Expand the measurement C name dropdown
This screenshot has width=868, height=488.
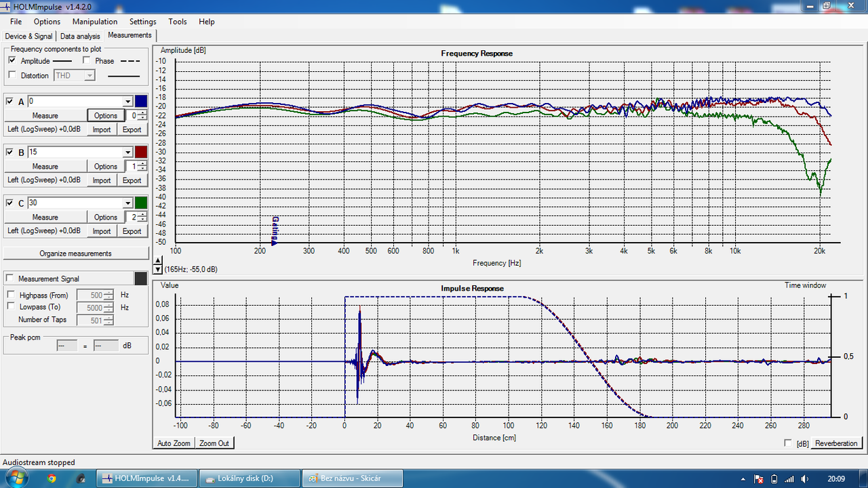coord(127,203)
